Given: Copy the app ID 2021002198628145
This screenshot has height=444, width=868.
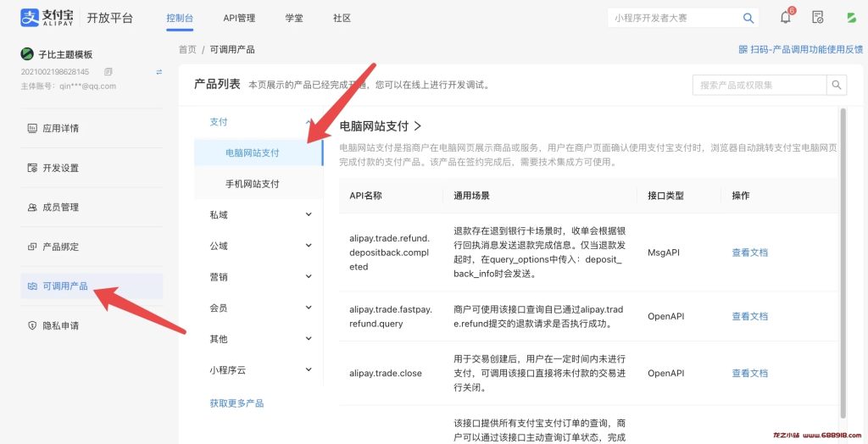Looking at the screenshot, I should tap(108, 71).
